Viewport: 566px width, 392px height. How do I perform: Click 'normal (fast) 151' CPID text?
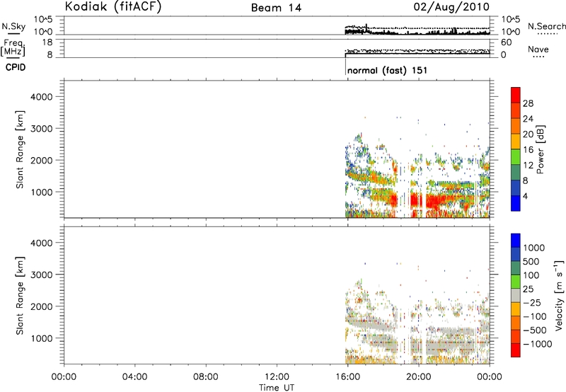387,70
